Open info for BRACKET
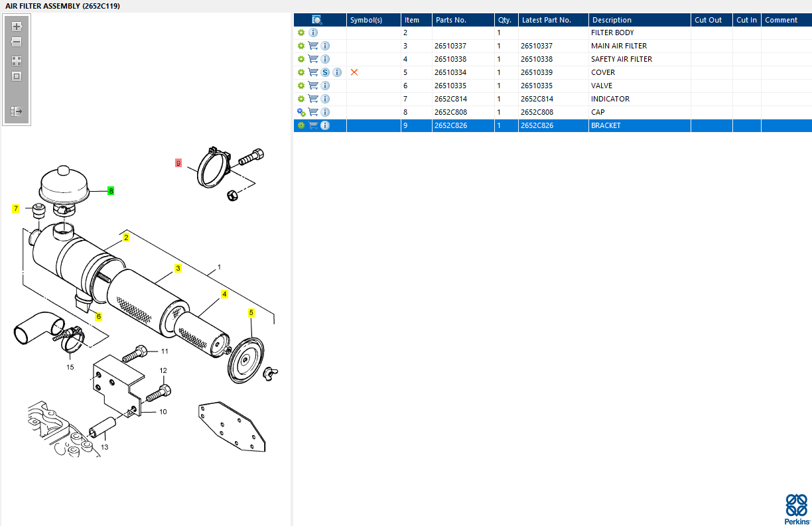The width and height of the screenshot is (812, 526). coord(325,125)
